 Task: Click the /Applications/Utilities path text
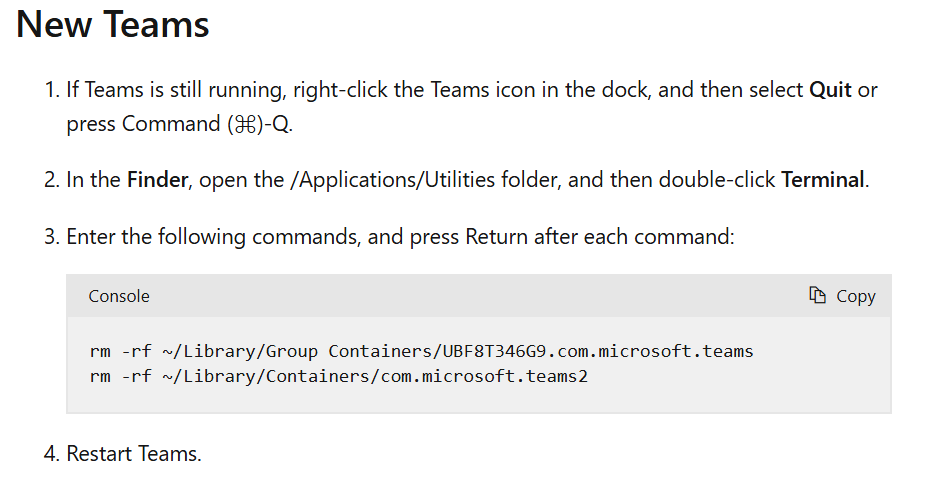coord(392,179)
